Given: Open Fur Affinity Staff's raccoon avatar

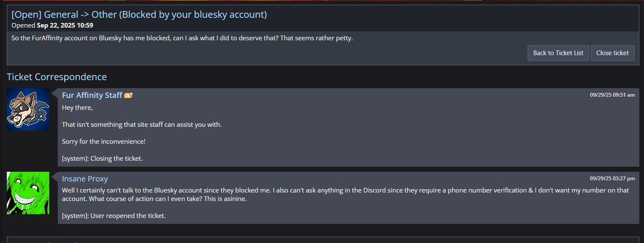Looking at the screenshot, I should point(28,109).
